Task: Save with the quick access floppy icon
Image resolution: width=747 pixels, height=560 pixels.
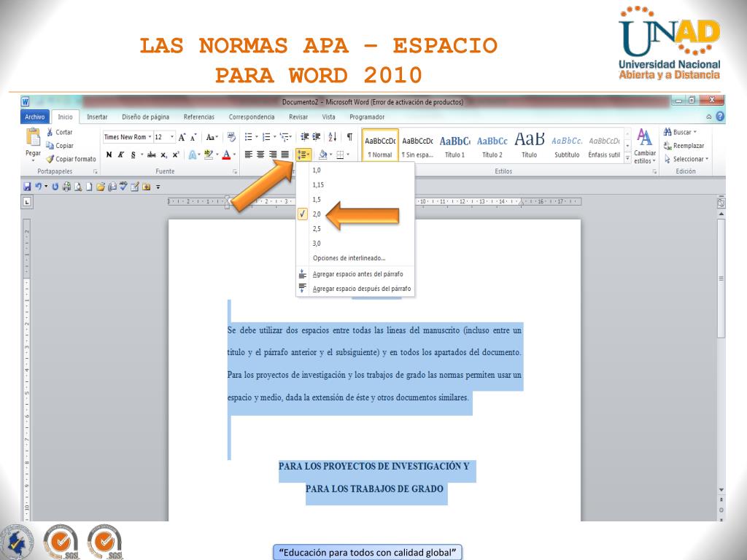Action: 27,187
